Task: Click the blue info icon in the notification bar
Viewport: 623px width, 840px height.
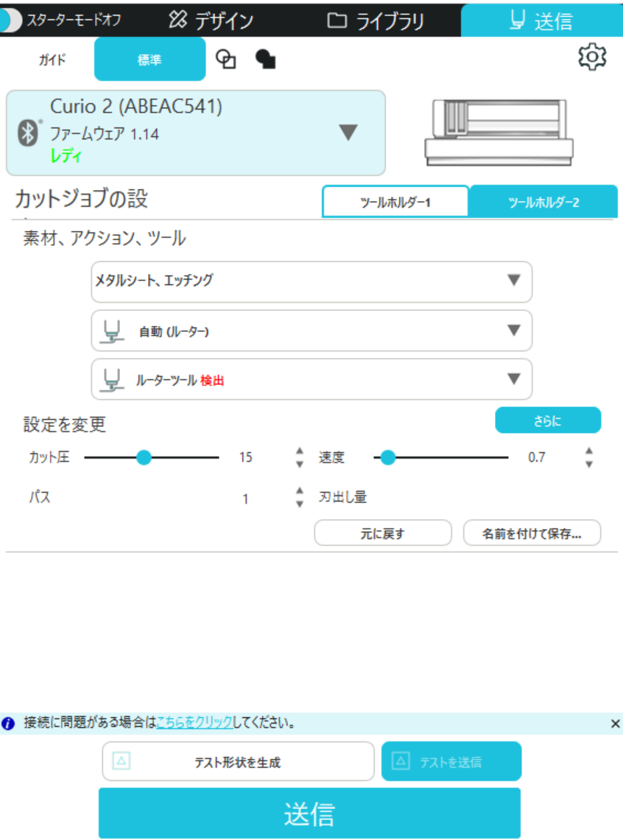Action: 8,723
